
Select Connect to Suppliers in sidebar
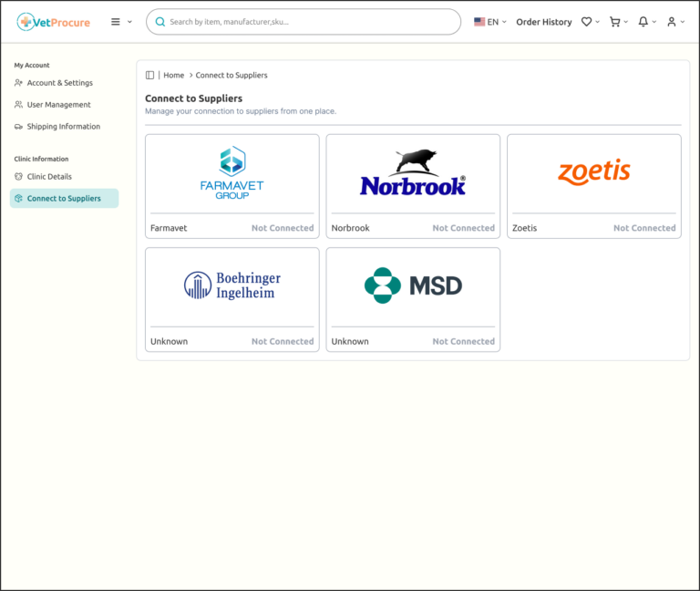point(65,198)
